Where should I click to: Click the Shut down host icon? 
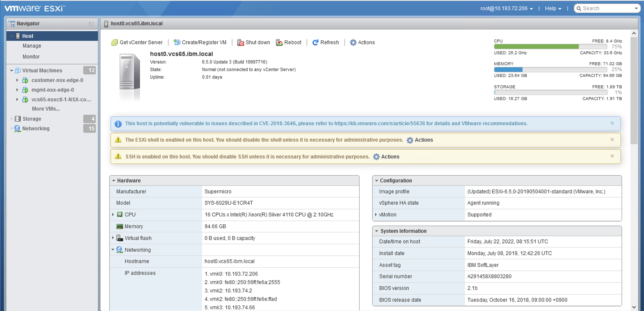click(x=240, y=42)
